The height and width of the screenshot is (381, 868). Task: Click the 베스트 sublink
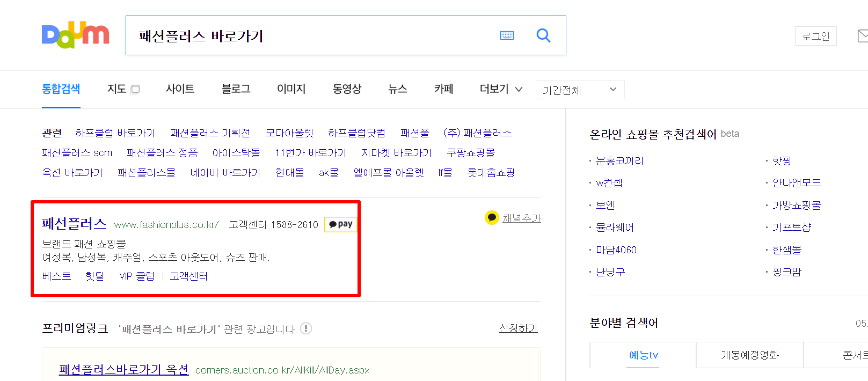point(56,276)
